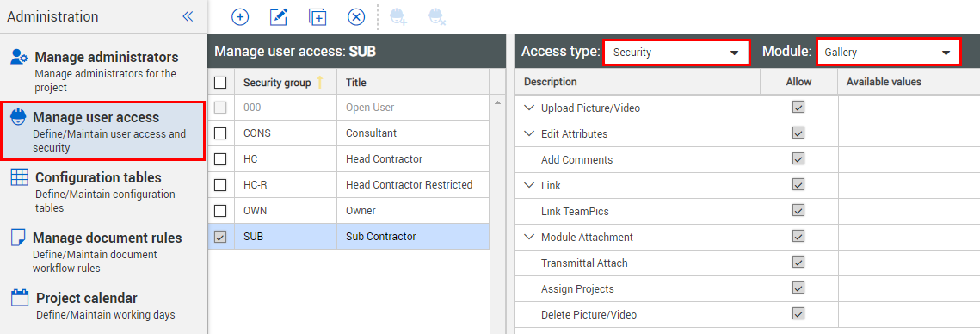Toggle Allow for Add Comments
Image resolution: width=980 pixels, height=334 pixels.
click(798, 159)
